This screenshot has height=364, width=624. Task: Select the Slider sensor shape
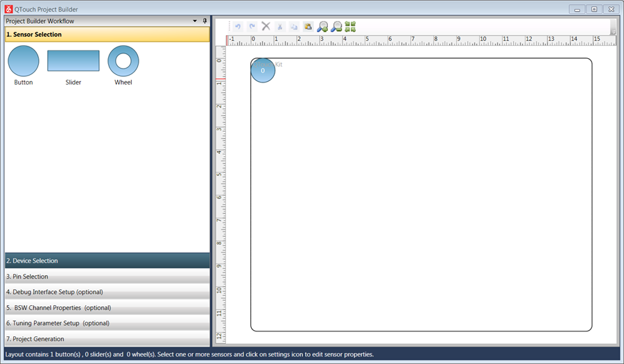tap(73, 61)
